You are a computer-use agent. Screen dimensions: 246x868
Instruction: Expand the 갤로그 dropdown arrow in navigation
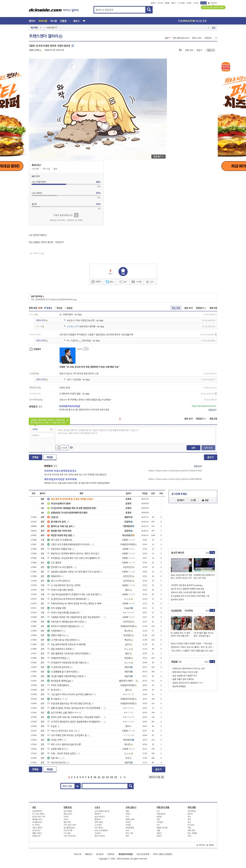(84, 21)
